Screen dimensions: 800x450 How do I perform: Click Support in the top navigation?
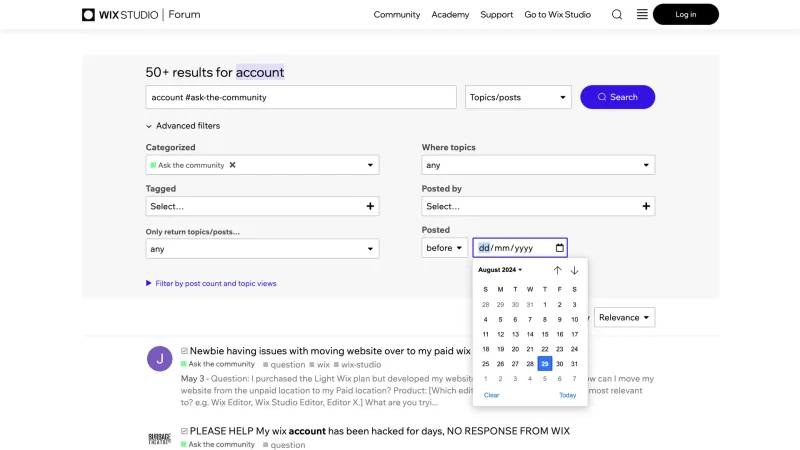point(496,15)
